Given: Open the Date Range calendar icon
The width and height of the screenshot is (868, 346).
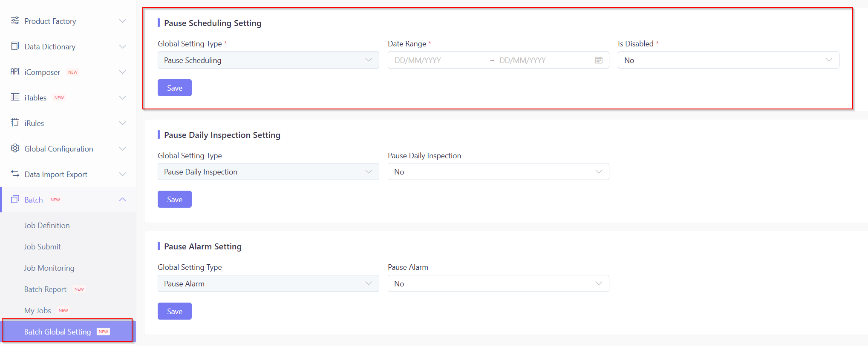Looking at the screenshot, I should pyautogui.click(x=599, y=60).
